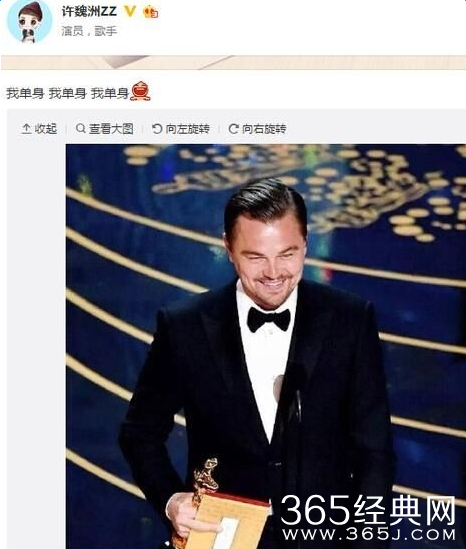Collapse the photo using 收起
The width and height of the screenshot is (466, 549).
coord(39,128)
